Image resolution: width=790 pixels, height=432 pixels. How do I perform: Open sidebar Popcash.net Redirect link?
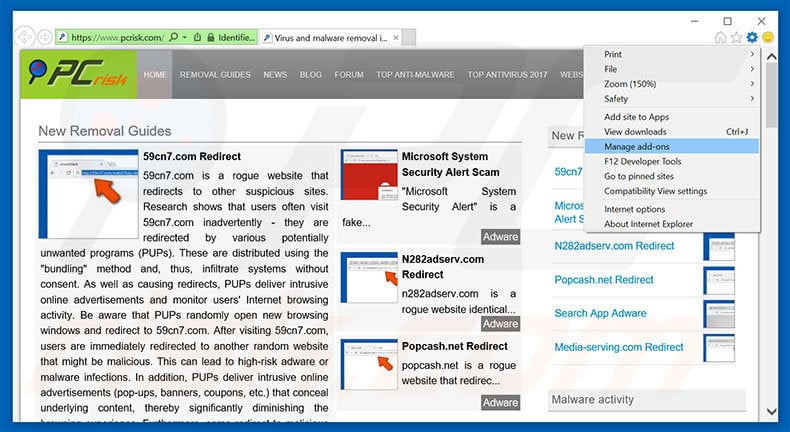click(x=604, y=280)
